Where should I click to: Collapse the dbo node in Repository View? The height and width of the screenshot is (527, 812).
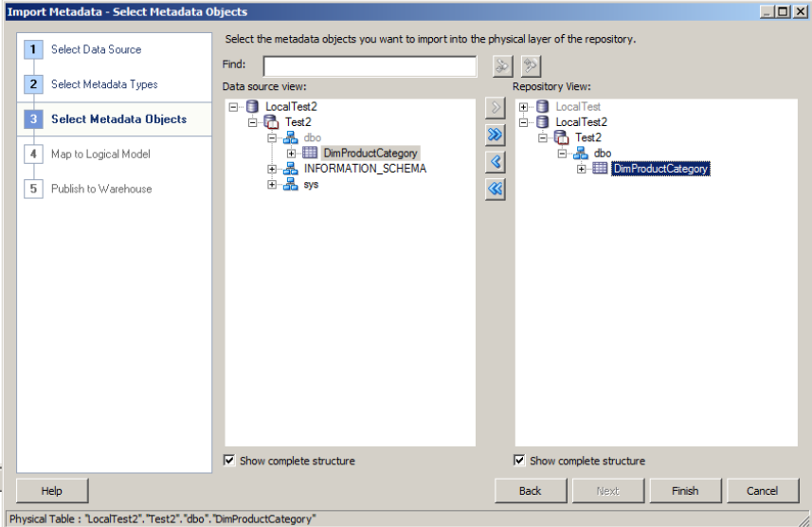tap(562, 154)
